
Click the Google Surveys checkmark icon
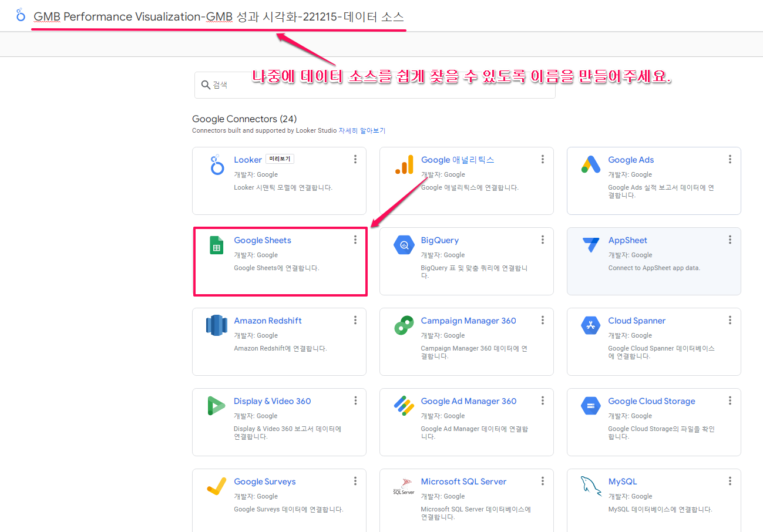(x=217, y=486)
